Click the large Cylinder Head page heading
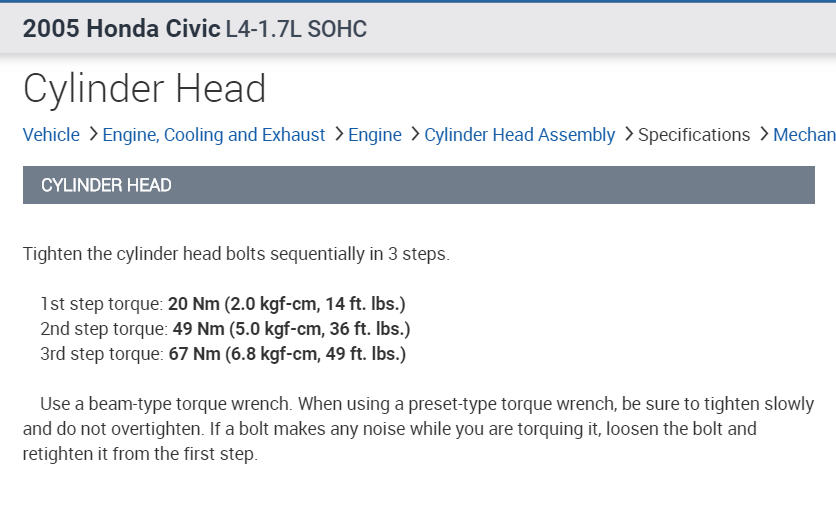 [x=145, y=89]
